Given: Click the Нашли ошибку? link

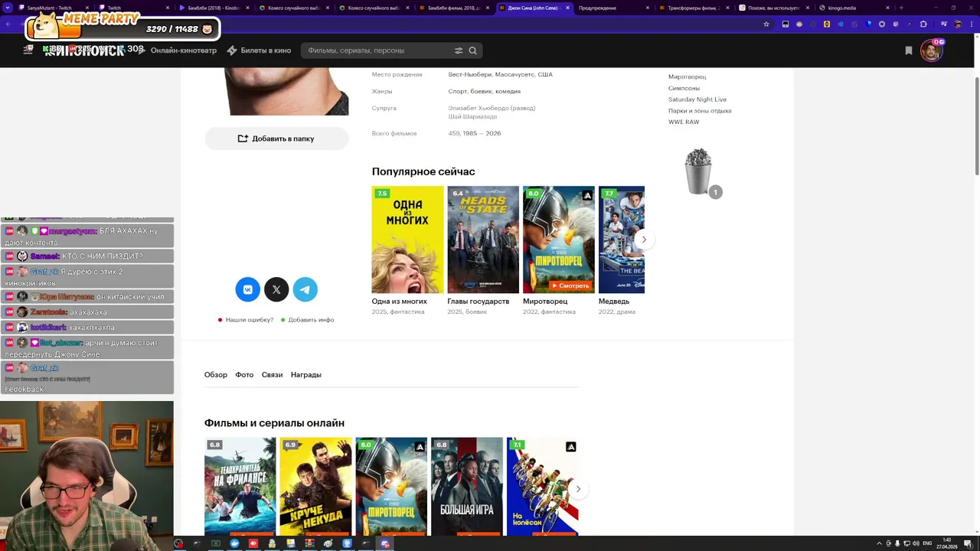Looking at the screenshot, I should click(246, 320).
